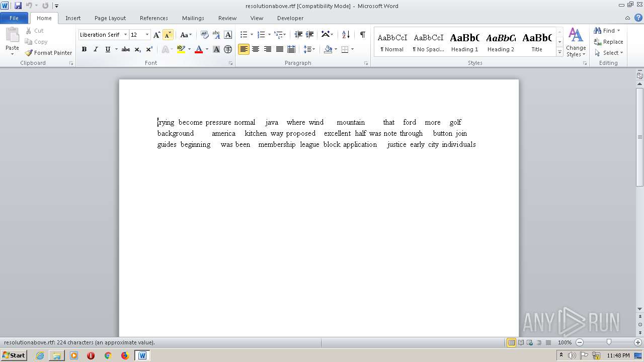The width and height of the screenshot is (644, 362).
Task: Switch to Draft view in status bar
Action: point(548,342)
